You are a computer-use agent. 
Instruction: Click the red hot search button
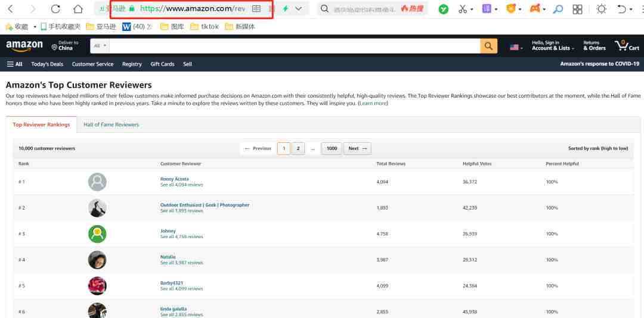pyautogui.click(x=412, y=8)
